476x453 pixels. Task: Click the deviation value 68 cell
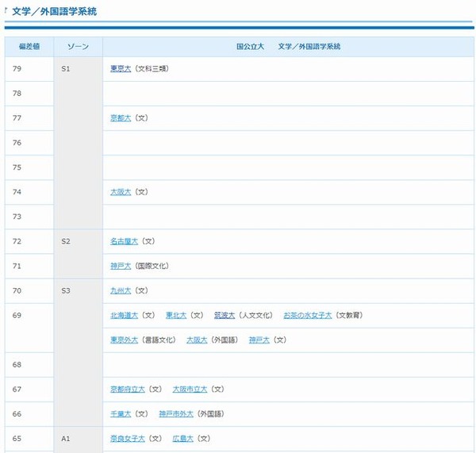click(29, 365)
